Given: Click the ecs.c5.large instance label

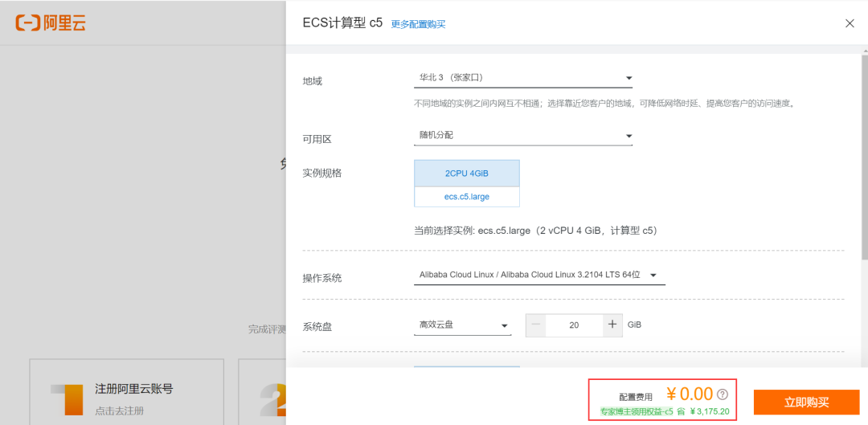Looking at the screenshot, I should [x=467, y=197].
